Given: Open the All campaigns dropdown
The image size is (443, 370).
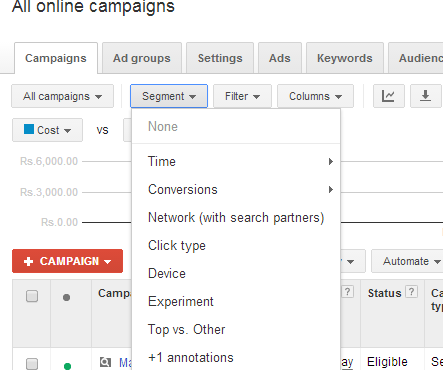Looking at the screenshot, I should point(62,96).
